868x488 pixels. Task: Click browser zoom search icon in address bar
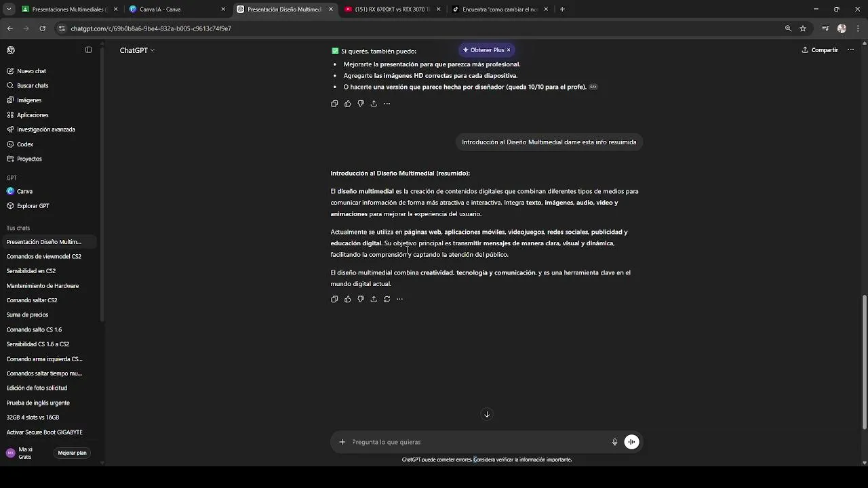(788, 28)
